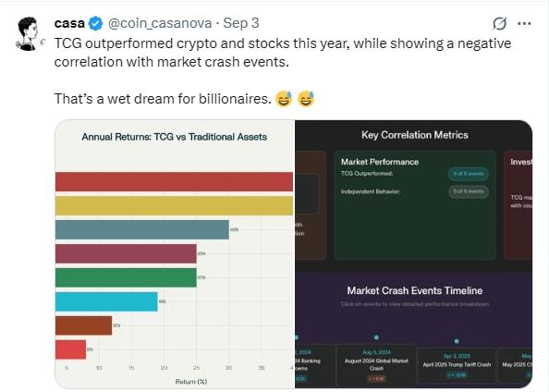Image resolution: width=549 pixels, height=392 pixels.
Task: Open the Sep 3 post timestamp
Action: pyautogui.click(x=241, y=23)
